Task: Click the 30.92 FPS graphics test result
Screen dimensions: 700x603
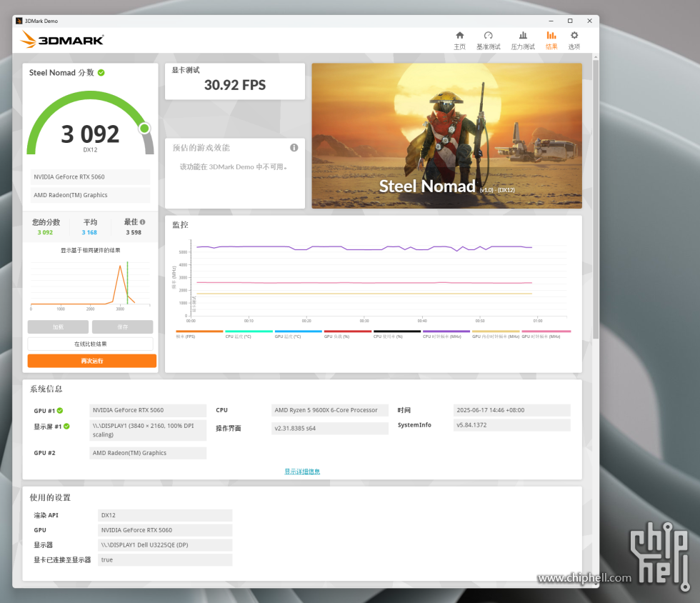Action: coord(235,85)
